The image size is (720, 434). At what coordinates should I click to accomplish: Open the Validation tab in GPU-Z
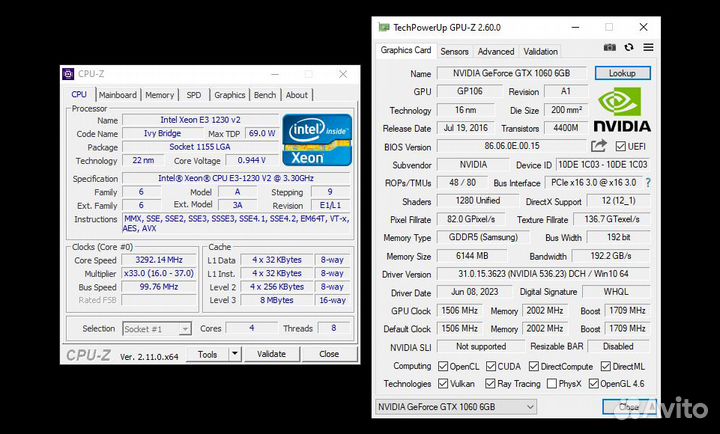click(x=540, y=51)
